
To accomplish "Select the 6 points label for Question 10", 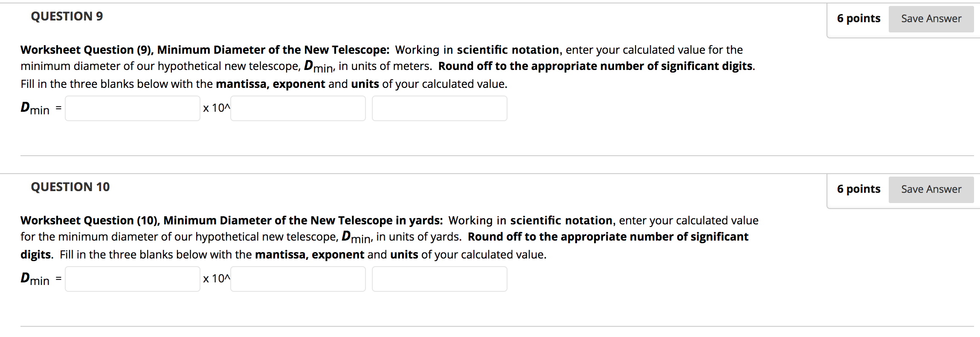I will click(858, 189).
